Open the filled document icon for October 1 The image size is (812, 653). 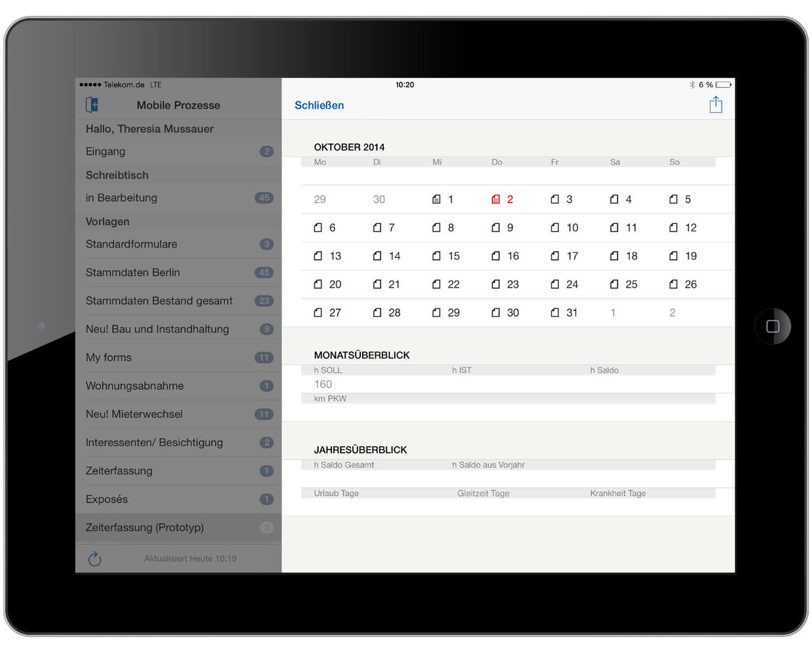point(437,200)
